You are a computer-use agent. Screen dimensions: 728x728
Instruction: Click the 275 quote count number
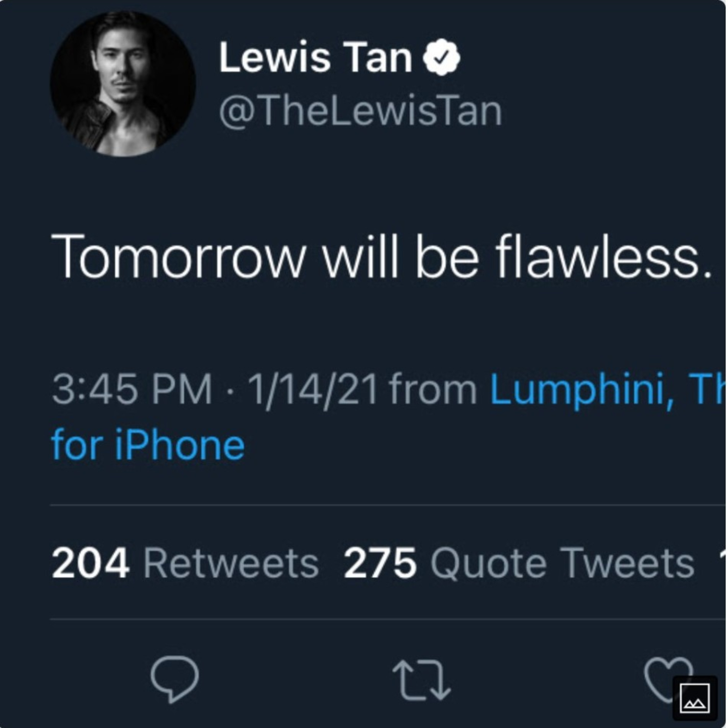click(x=380, y=563)
